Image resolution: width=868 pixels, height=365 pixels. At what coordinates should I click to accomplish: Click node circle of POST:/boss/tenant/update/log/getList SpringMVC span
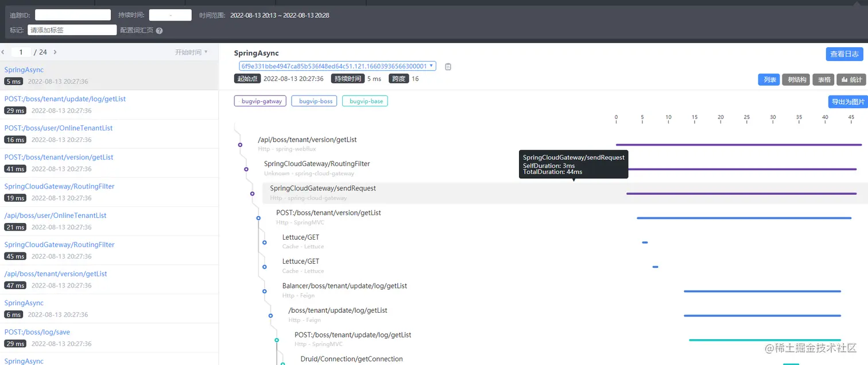click(x=277, y=340)
